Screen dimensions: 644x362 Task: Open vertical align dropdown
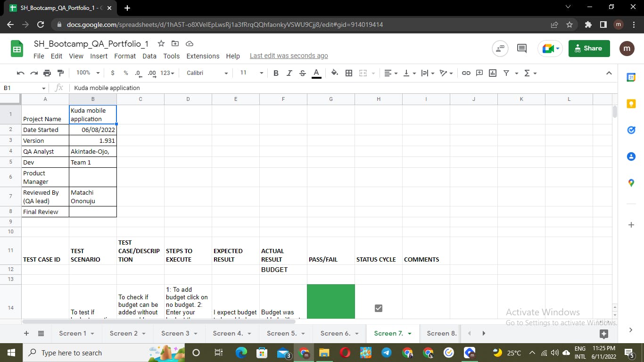click(x=410, y=73)
